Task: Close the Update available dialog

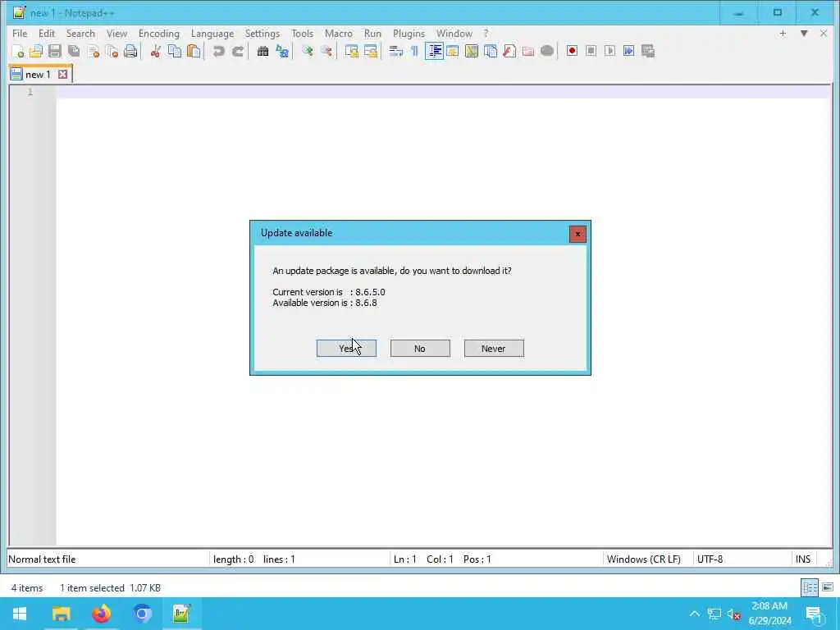Action: pyautogui.click(x=577, y=234)
